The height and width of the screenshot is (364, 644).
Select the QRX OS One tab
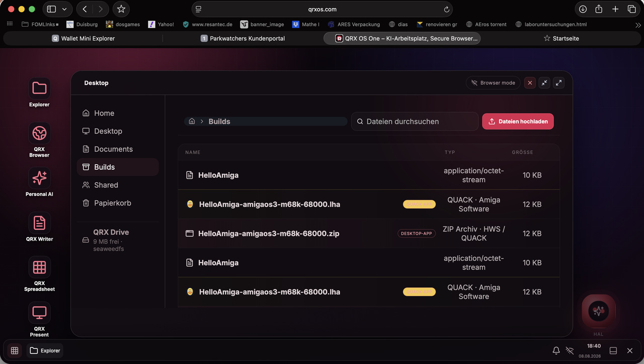click(x=401, y=38)
